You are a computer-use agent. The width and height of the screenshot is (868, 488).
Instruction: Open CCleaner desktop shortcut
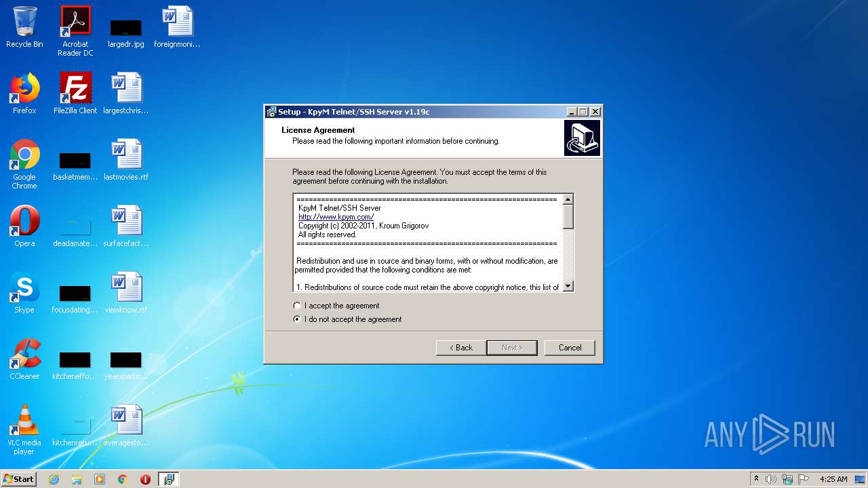(x=24, y=359)
